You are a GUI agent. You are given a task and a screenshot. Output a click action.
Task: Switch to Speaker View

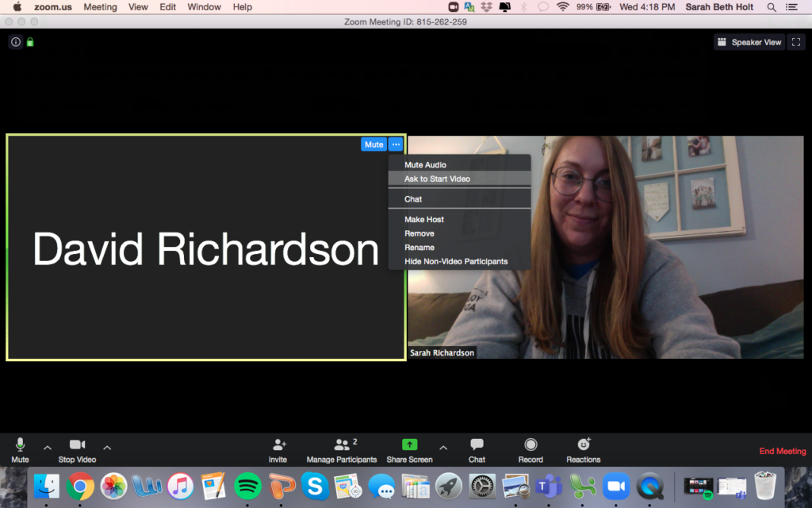[x=749, y=41]
